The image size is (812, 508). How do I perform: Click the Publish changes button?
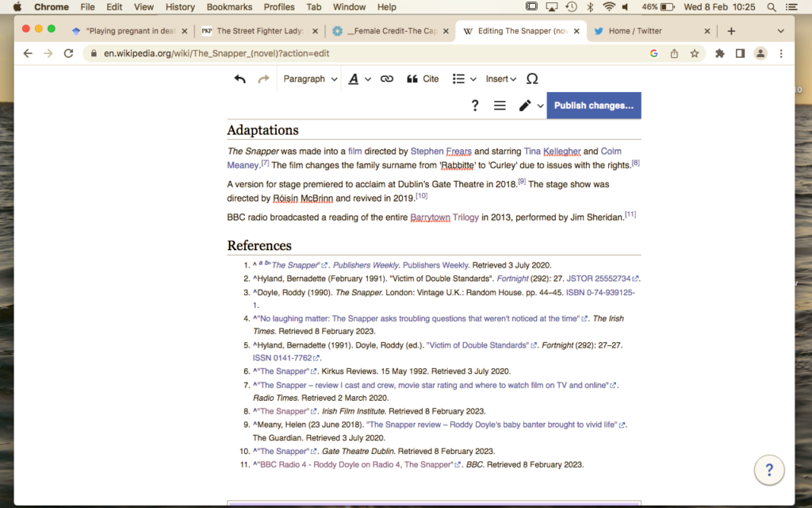593,106
